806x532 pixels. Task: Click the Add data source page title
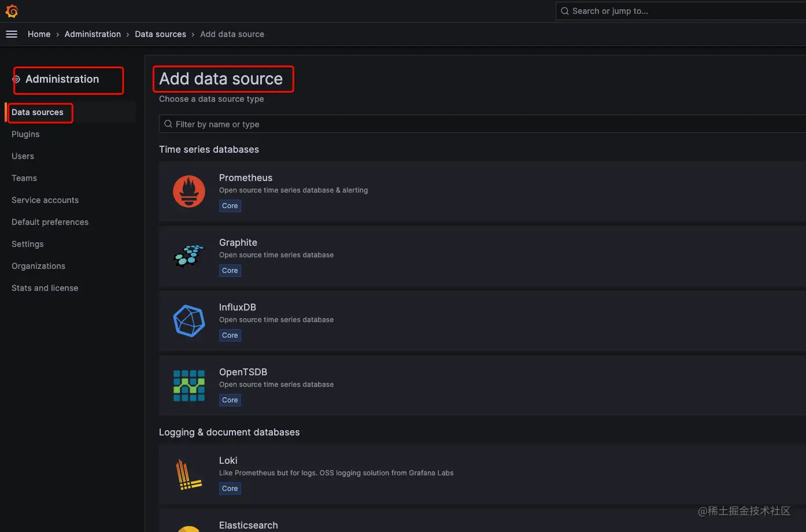tap(221, 79)
